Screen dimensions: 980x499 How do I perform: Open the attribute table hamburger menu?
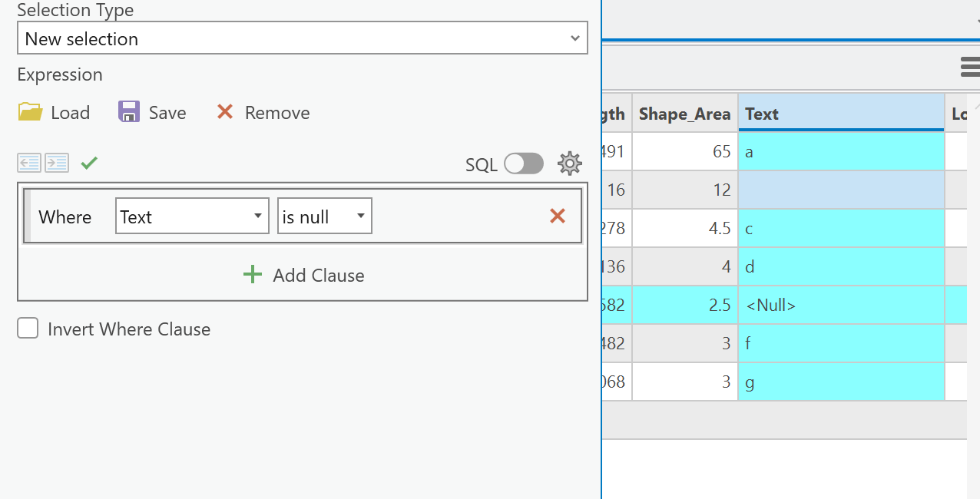[x=970, y=68]
